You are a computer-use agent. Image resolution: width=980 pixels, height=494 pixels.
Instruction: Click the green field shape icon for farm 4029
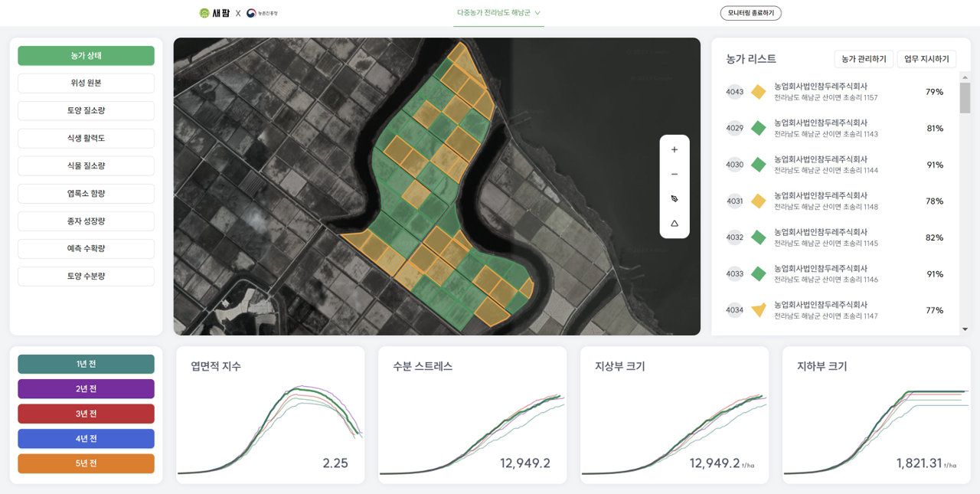coord(758,129)
